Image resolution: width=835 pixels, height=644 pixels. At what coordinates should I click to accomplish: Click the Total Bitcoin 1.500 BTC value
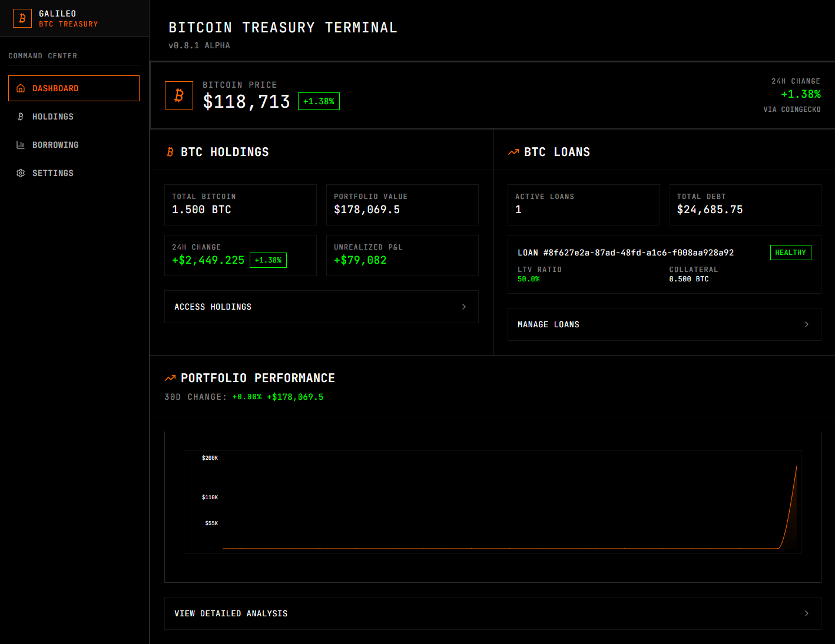[201, 210]
